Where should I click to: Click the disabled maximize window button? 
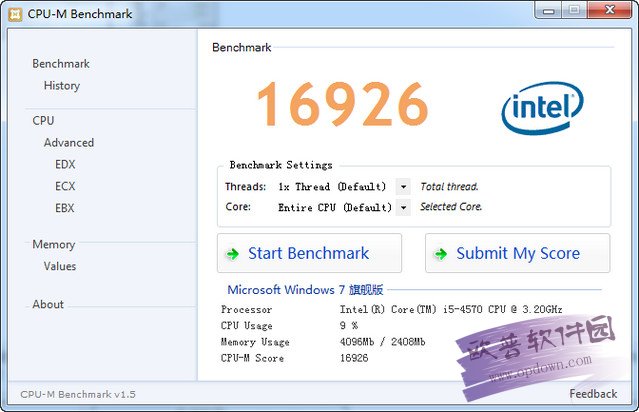point(575,10)
